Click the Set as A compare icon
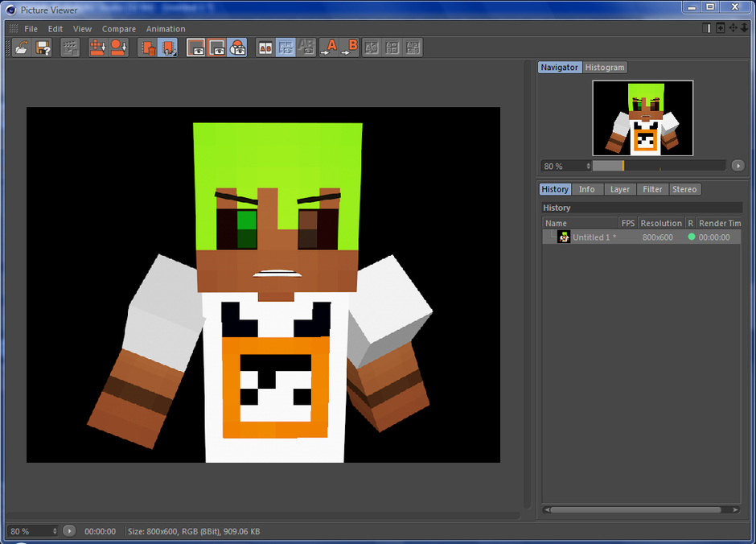 click(x=329, y=47)
